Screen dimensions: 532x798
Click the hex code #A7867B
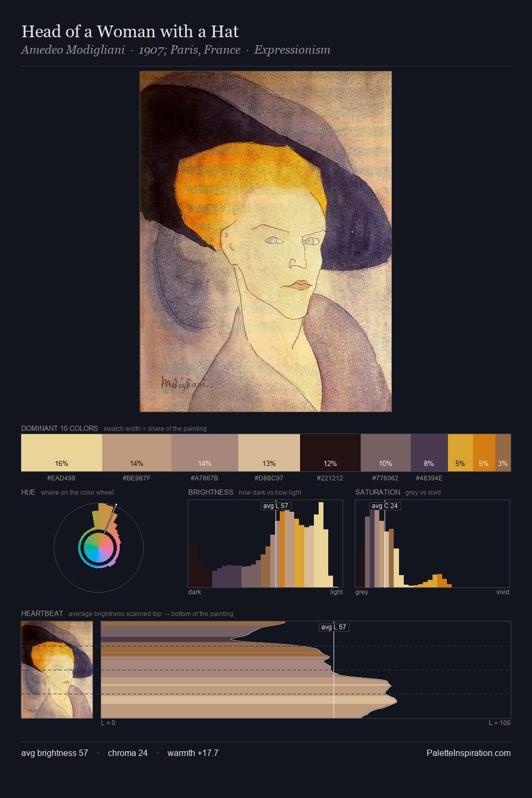204,478
